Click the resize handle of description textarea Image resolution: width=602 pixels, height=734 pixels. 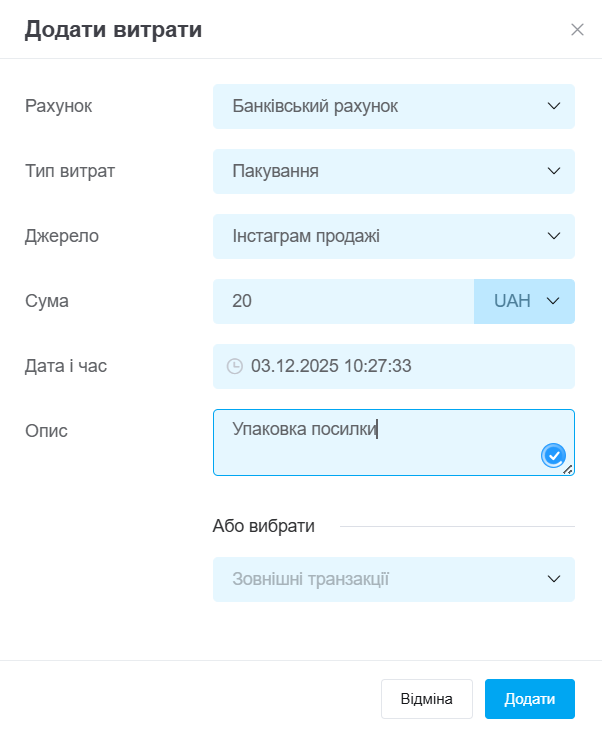568,469
